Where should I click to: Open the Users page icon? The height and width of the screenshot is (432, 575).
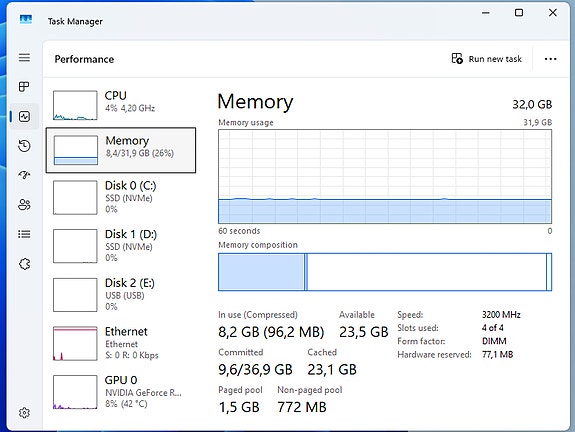(x=25, y=205)
